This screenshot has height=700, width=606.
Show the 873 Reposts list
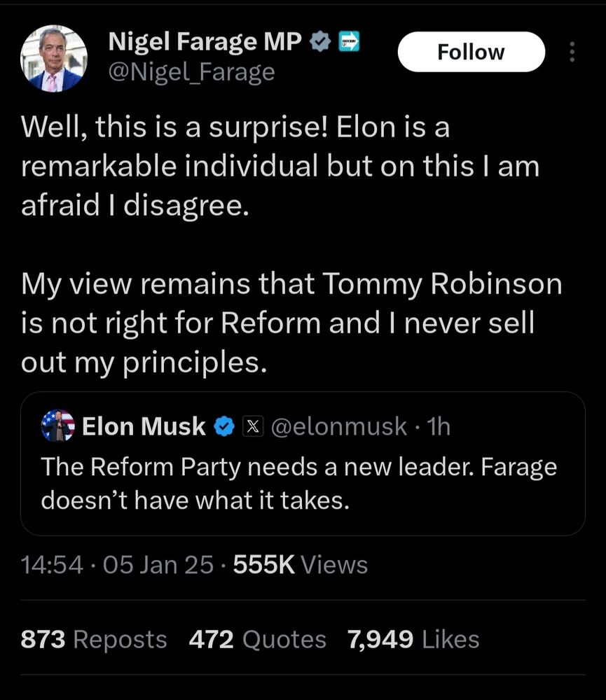tap(94, 639)
